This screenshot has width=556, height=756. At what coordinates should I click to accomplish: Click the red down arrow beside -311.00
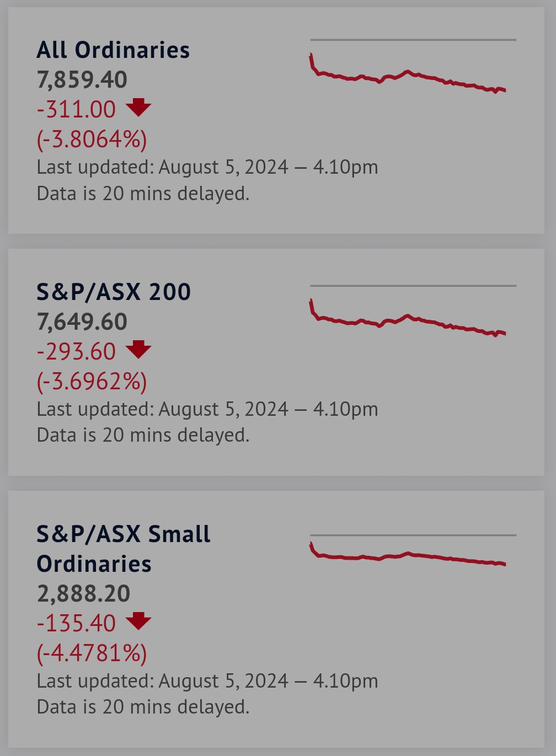click(138, 108)
